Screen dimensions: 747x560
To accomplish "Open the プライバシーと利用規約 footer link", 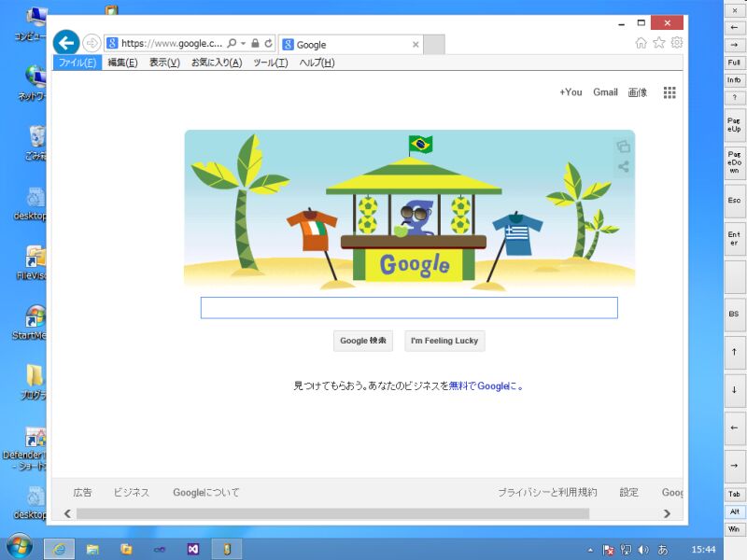I will [x=547, y=493].
